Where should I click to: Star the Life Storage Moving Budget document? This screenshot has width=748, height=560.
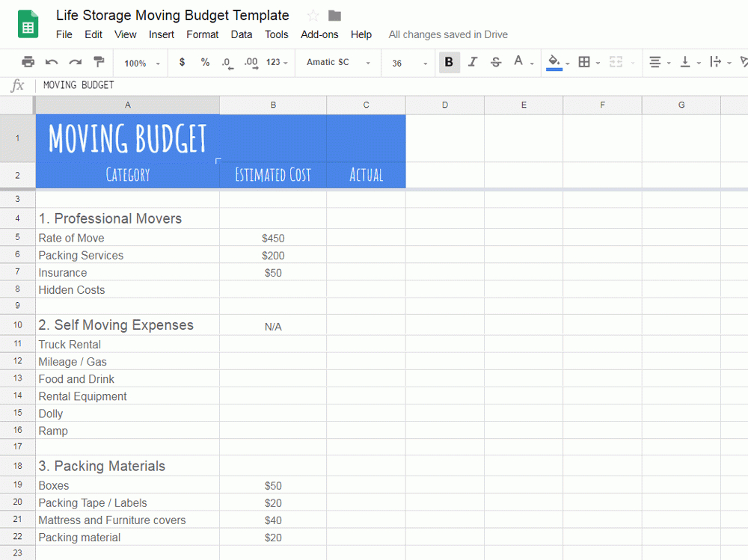313,16
